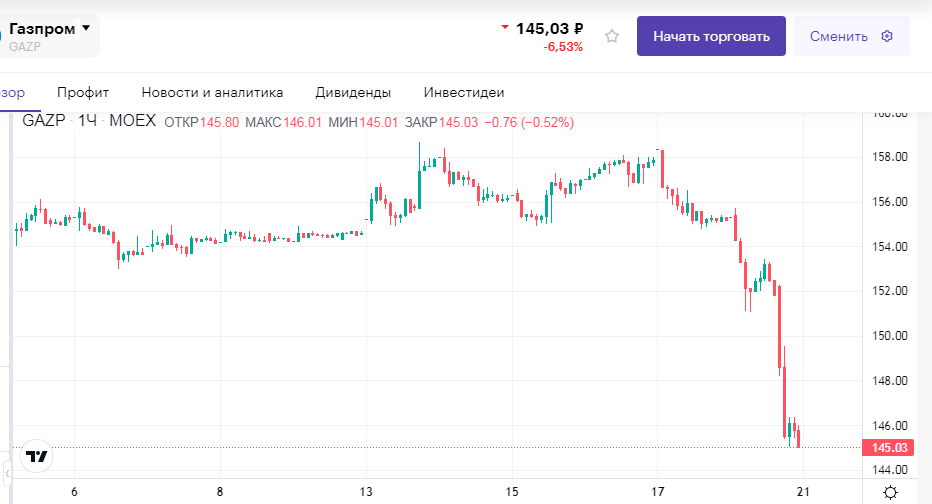Click the 158.00 mark on price scale
Image resolution: width=932 pixels, height=504 pixels.
tap(888, 157)
